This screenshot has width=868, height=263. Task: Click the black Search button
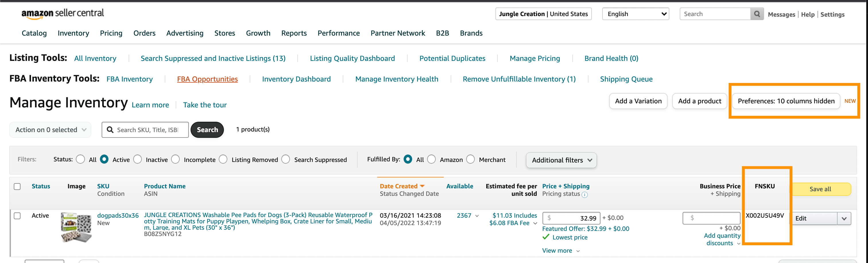click(207, 130)
